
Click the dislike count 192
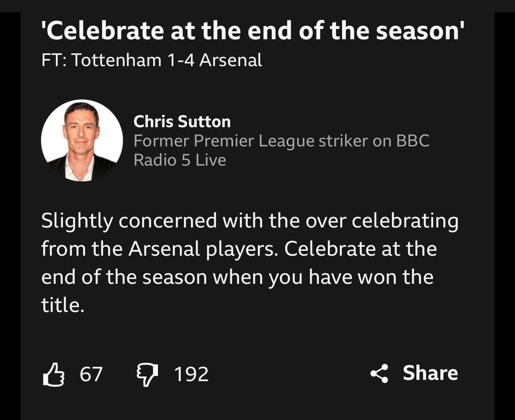click(191, 374)
